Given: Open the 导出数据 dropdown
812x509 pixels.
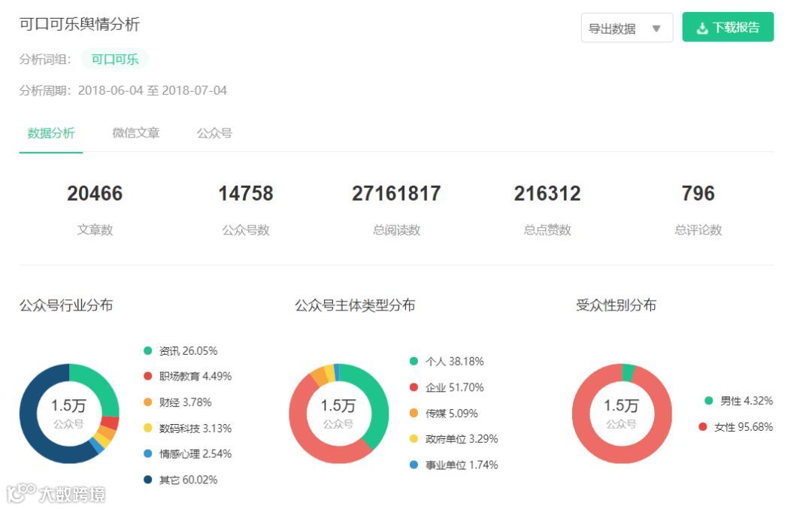Looking at the screenshot, I should [x=626, y=28].
